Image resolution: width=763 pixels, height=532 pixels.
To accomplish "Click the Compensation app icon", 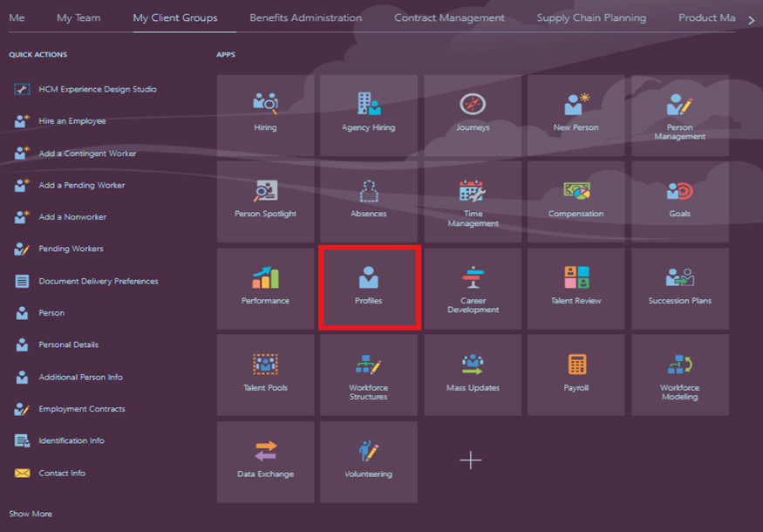I will point(576,191).
